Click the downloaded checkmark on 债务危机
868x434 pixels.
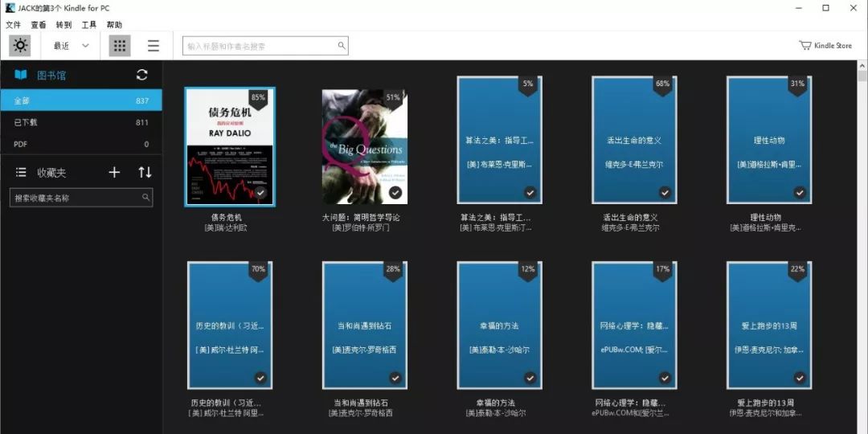[260, 193]
